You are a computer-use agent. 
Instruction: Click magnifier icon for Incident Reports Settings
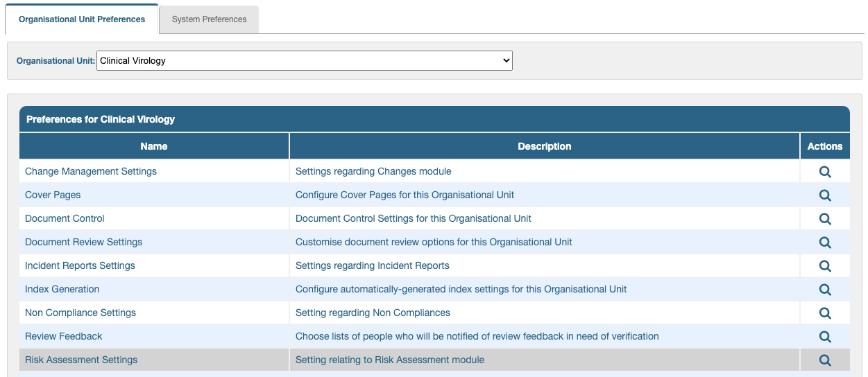click(x=824, y=266)
